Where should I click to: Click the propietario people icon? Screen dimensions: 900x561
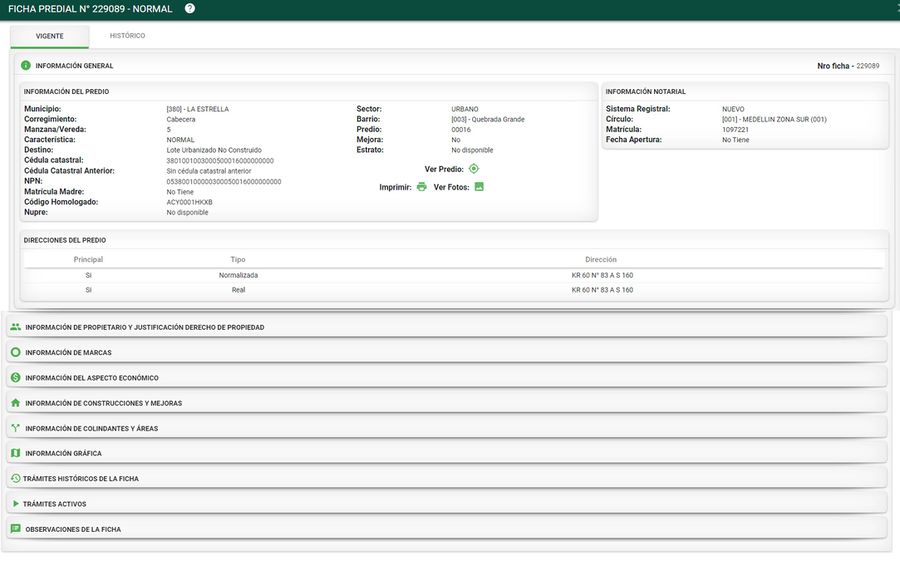(x=15, y=327)
